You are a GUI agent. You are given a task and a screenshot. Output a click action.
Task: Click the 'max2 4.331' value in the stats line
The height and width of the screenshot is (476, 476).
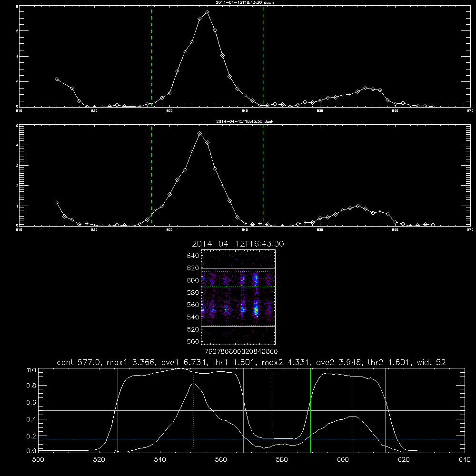[285, 362]
